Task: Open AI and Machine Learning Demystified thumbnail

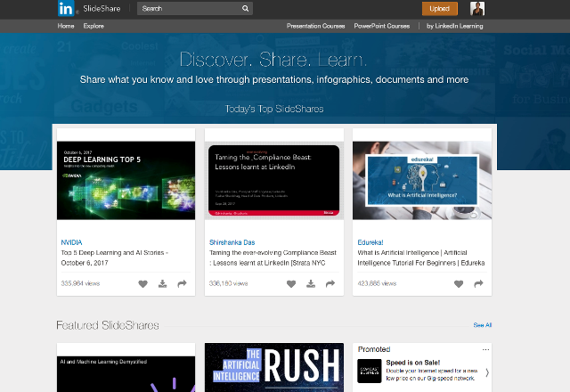Action: [126, 374]
